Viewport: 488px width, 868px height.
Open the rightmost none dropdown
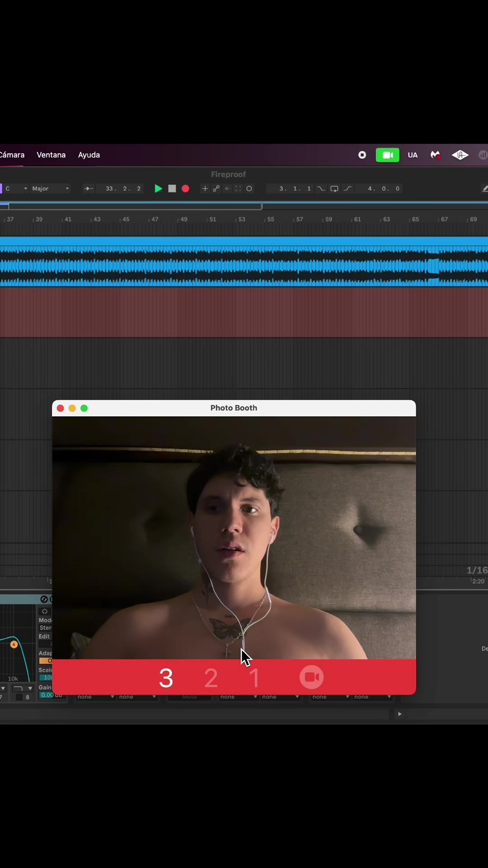click(372, 697)
